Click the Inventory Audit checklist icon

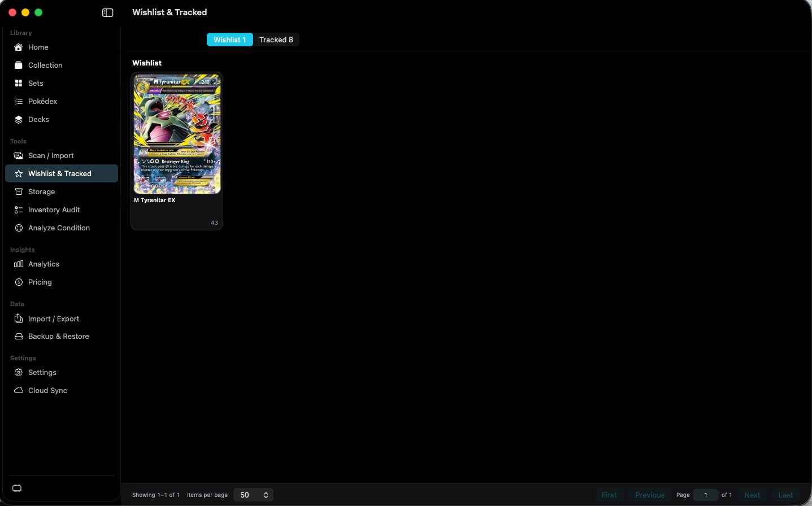coord(19,210)
